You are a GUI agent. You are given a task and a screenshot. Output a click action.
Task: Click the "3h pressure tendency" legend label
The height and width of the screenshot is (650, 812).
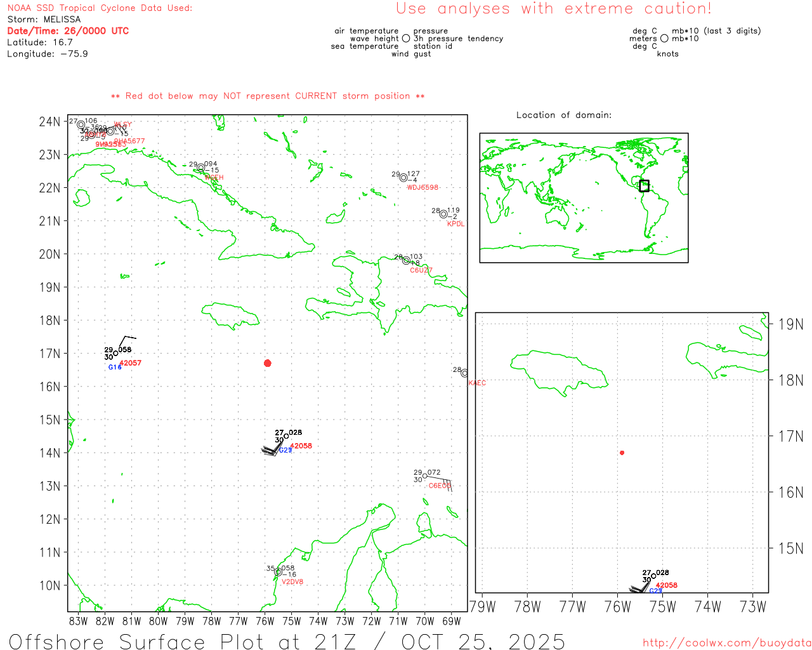coord(459,39)
